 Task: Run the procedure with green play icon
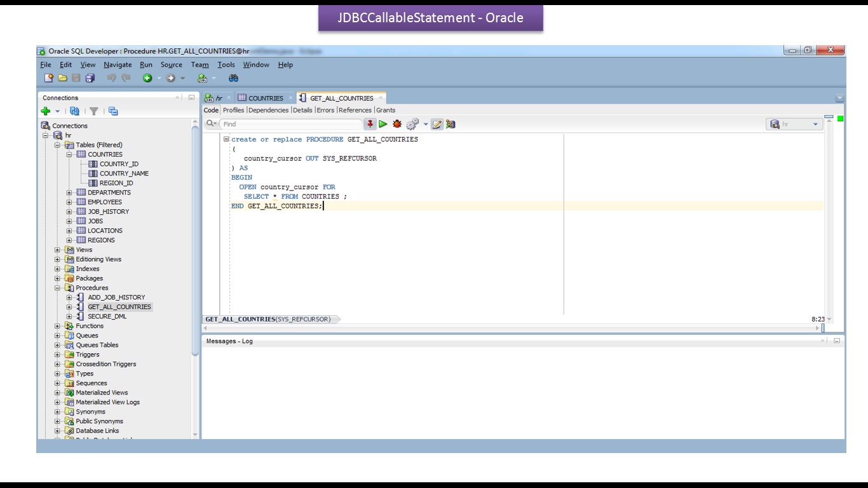coord(383,124)
